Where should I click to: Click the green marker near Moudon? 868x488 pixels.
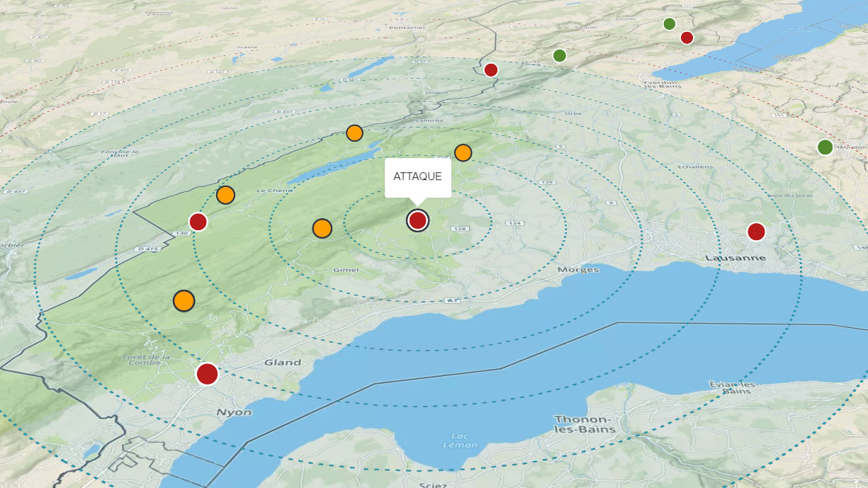pos(825,147)
